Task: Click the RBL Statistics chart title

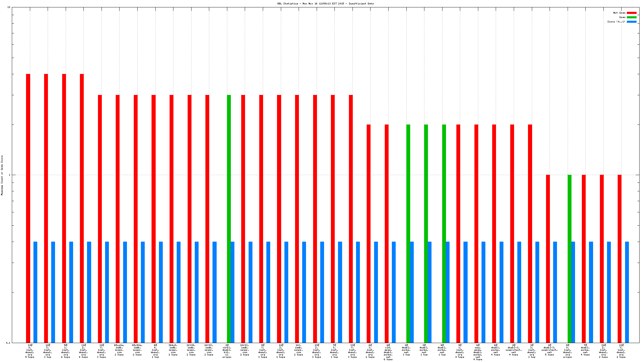Action: coord(325,4)
